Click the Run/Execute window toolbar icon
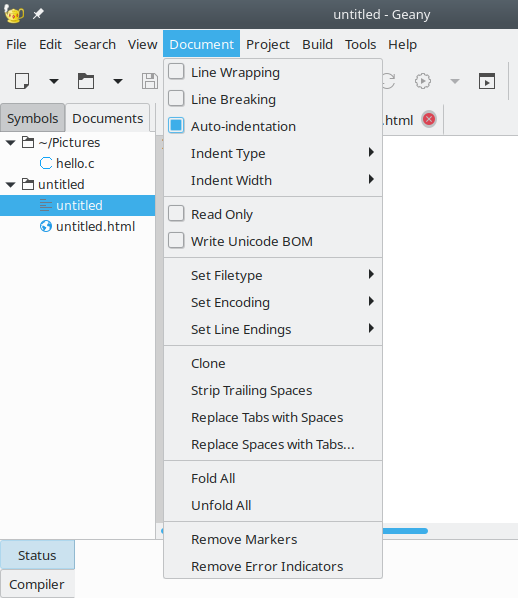 tap(487, 81)
